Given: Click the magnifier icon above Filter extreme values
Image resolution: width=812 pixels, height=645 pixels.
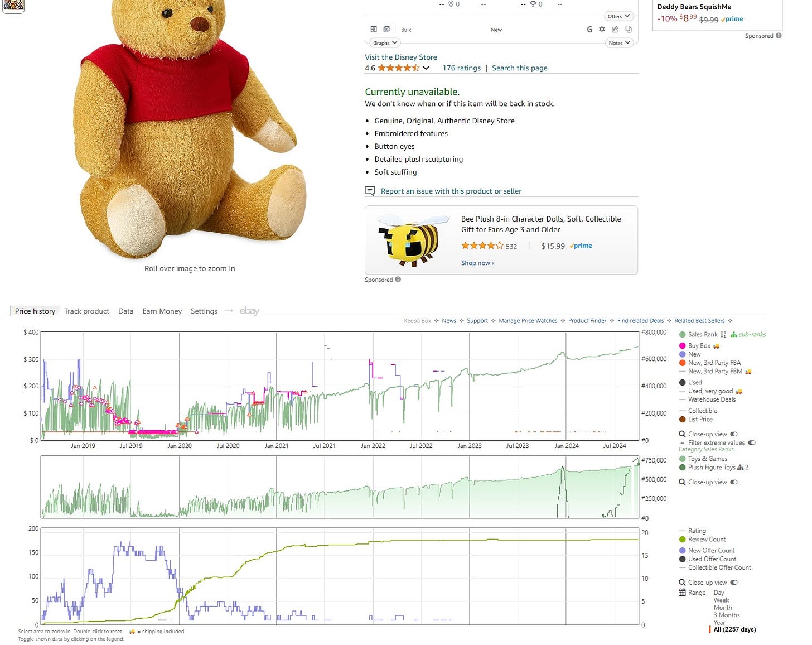Looking at the screenshot, I should pos(682,434).
